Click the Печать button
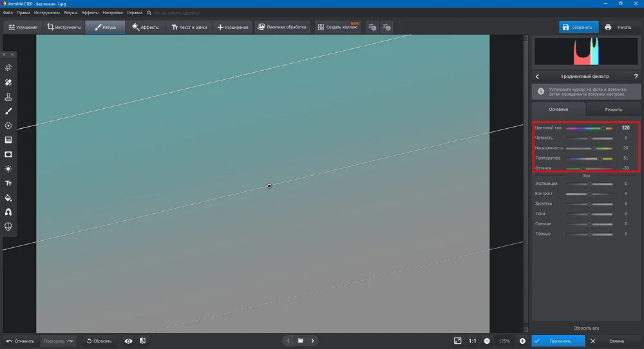Screen dimensions: 644x349 [x=618, y=27]
